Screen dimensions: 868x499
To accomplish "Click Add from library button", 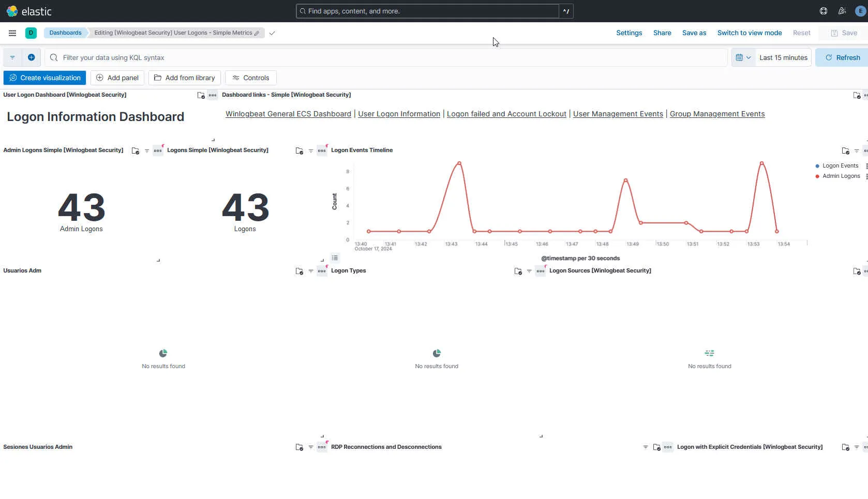I will tap(185, 78).
